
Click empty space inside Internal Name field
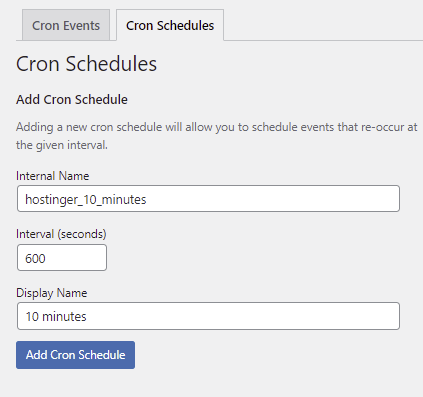tap(273, 199)
